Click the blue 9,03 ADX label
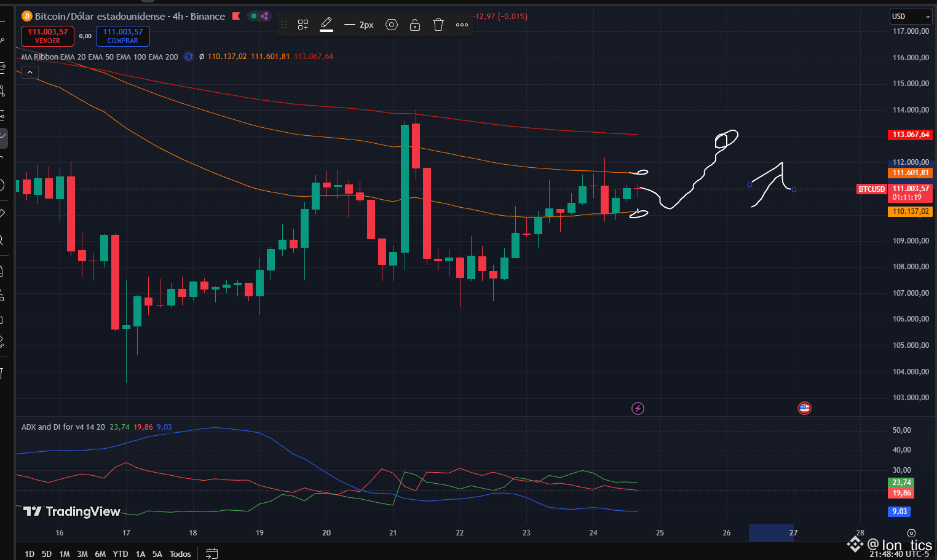The width and height of the screenshot is (937, 560). coord(899,511)
